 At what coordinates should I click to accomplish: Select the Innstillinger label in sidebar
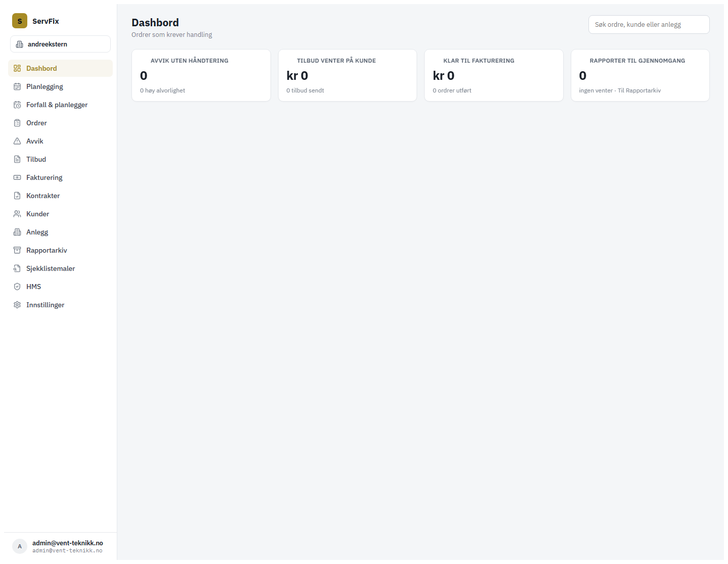click(45, 305)
